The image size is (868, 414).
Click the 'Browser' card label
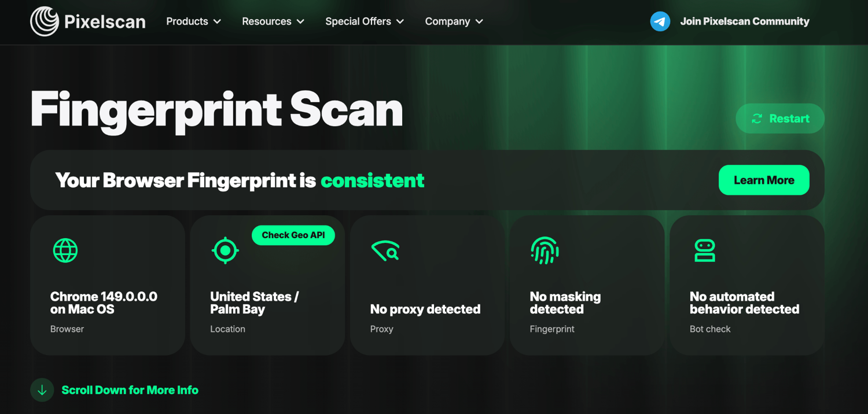click(67, 329)
